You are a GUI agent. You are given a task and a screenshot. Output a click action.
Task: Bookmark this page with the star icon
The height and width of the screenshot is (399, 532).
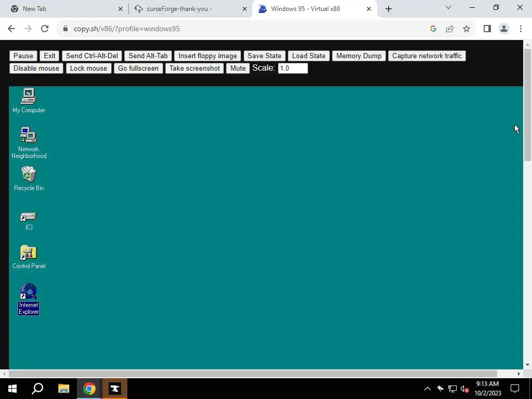tap(467, 29)
